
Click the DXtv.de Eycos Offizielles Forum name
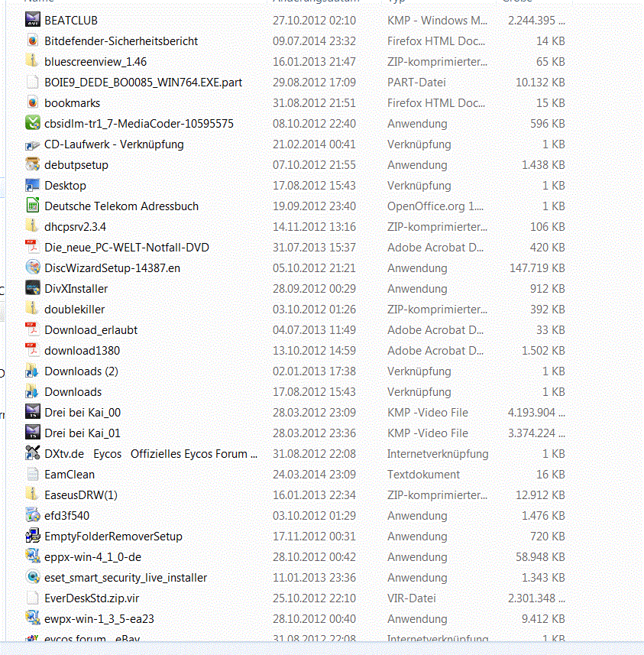click(150, 454)
